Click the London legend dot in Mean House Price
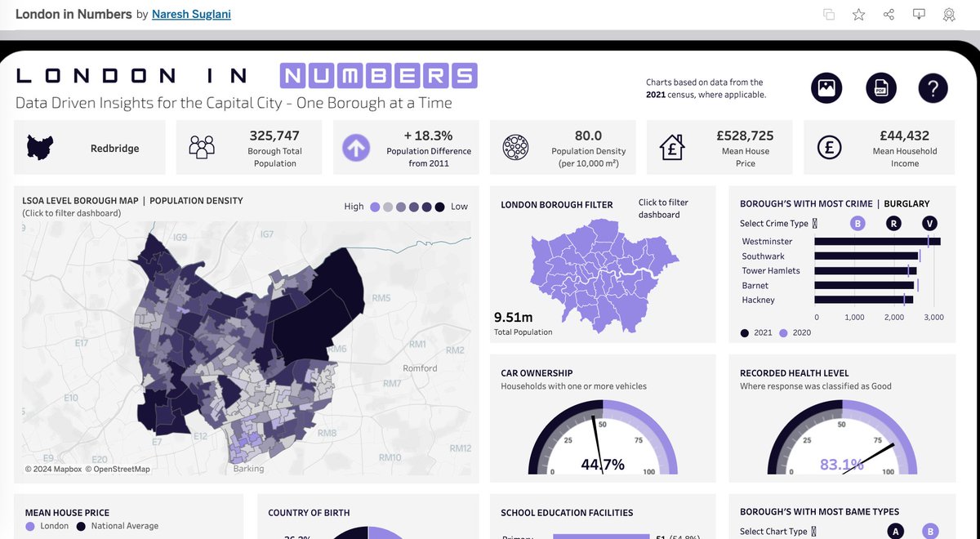 click(30, 527)
